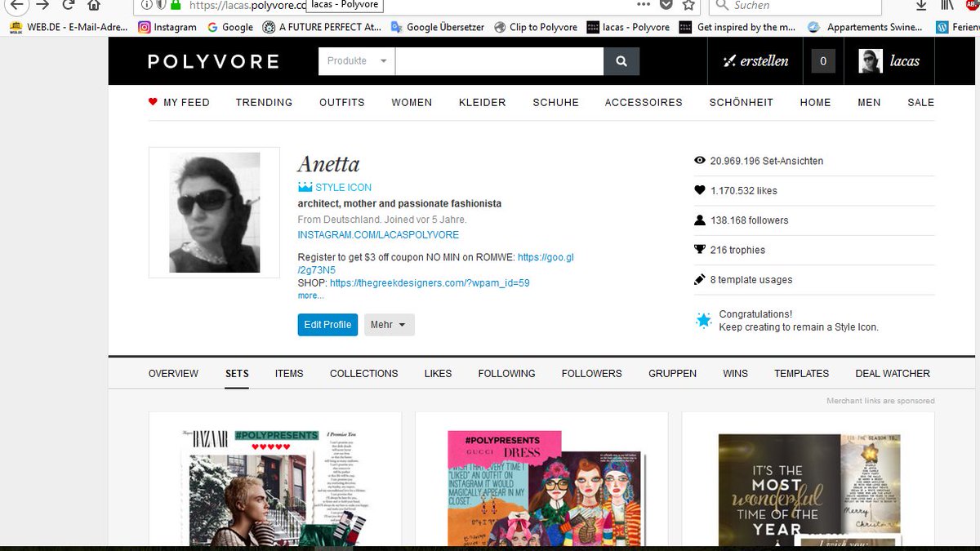Open the SCHUHE menu item

pyautogui.click(x=556, y=102)
